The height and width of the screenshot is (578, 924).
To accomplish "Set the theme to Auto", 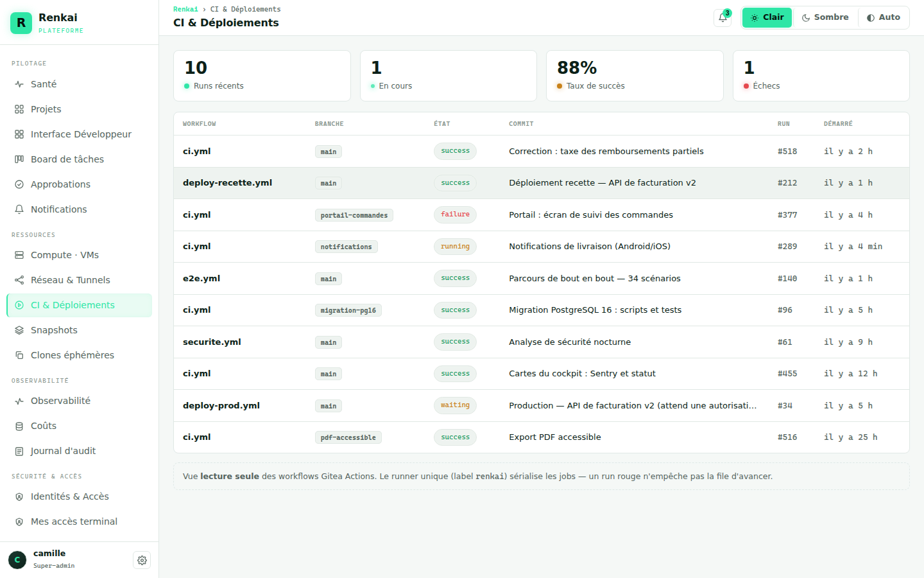I will coord(884,17).
